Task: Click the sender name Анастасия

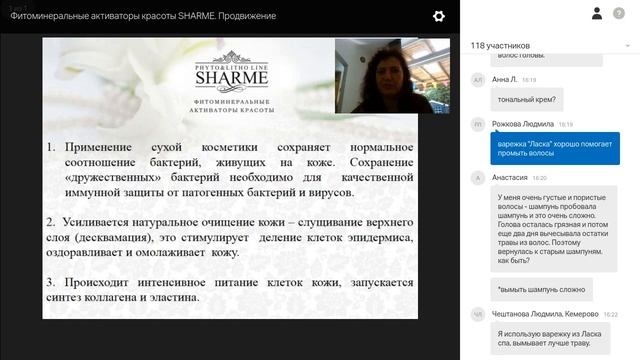Action: pos(510,178)
